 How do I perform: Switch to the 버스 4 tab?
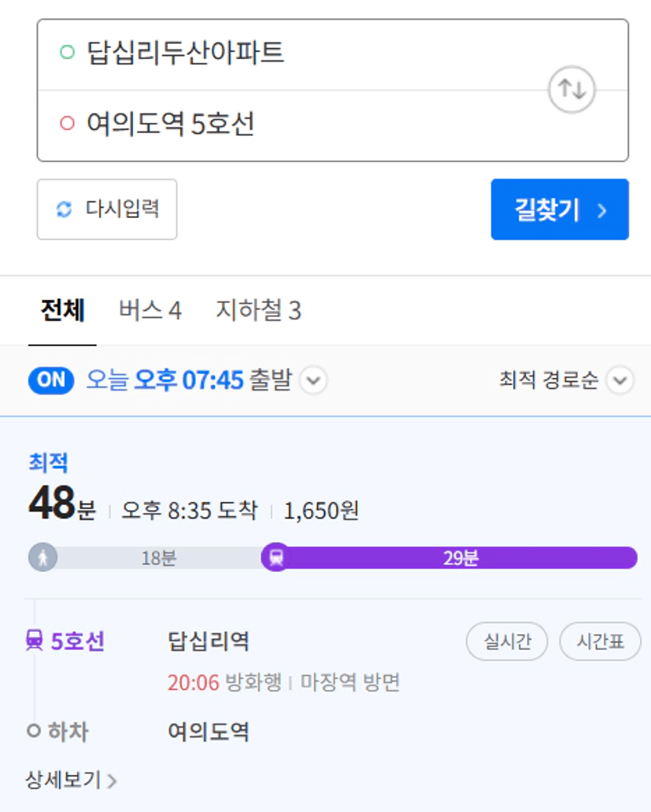pos(150,310)
